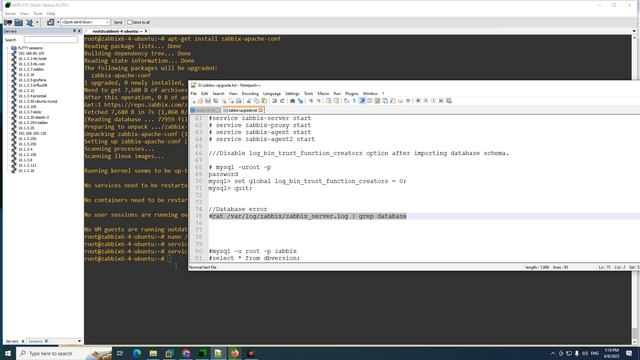Viewport: 640px width, 360px height.
Task: Select session 10.1.3.50-ubuntu-mysql in tree
Action: click(x=38, y=101)
